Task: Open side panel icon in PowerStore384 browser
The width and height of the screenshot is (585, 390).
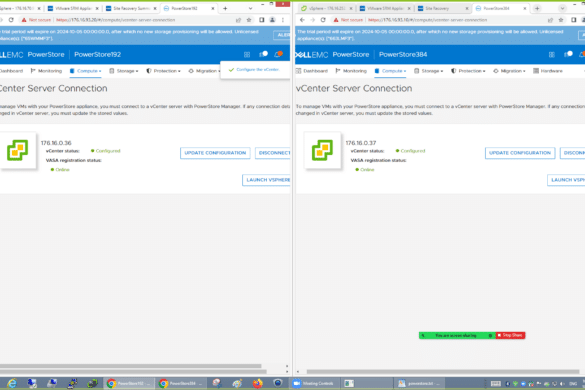Action: (573, 20)
